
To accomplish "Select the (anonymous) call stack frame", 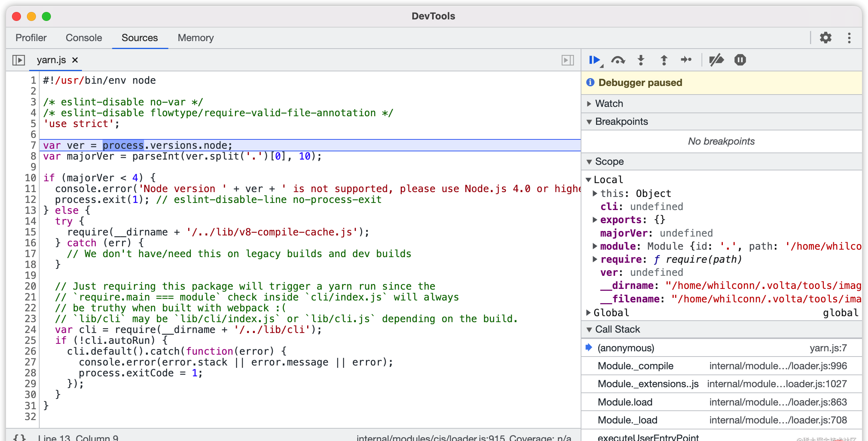I will 722,348.
